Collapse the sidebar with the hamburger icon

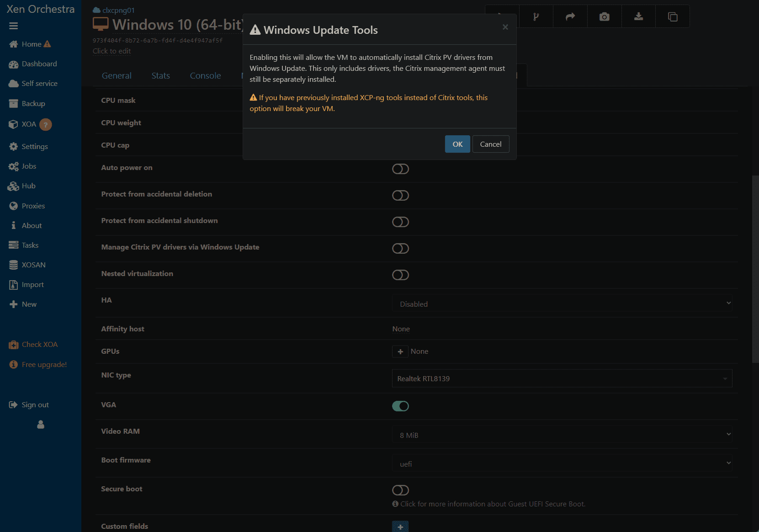click(x=13, y=26)
